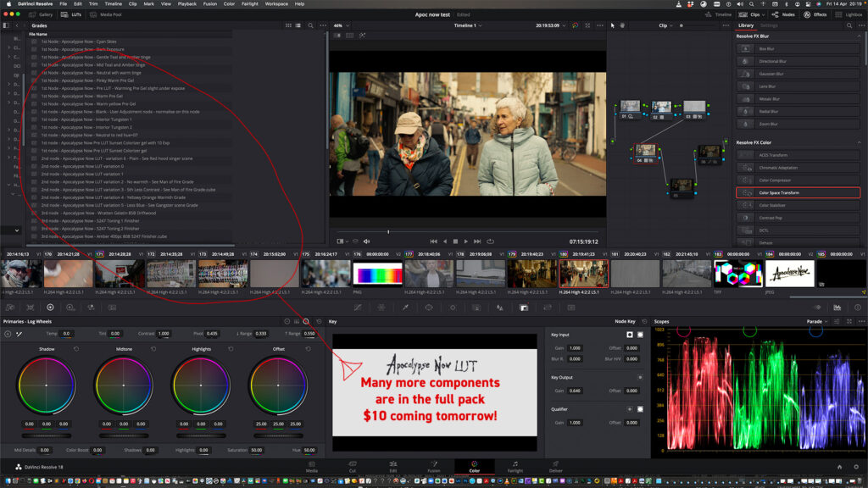Screen dimensions: 868x488
Task: Play the clip in the viewer
Action: point(466,241)
